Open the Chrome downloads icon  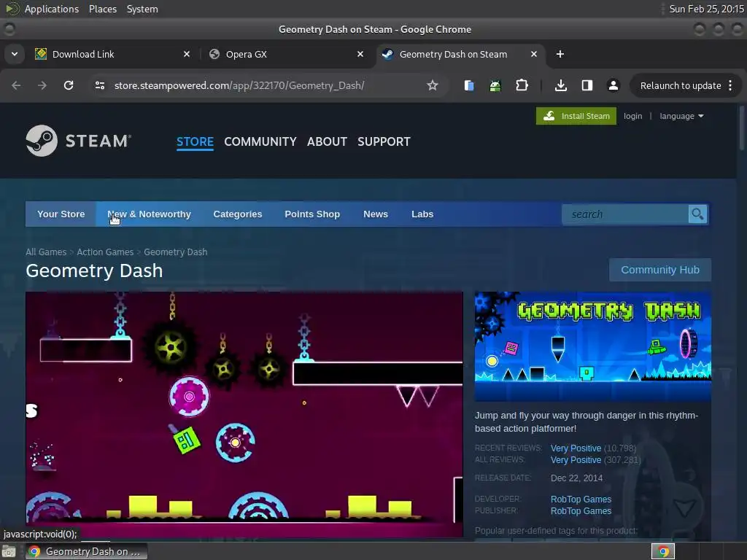click(561, 85)
